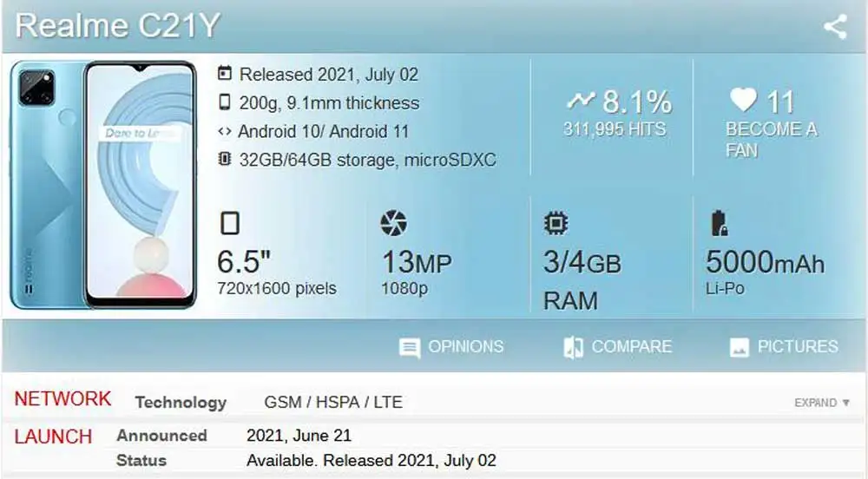Viewport: 868px width, 479px height.
Task: Click the code brackets icon beside Android 10
Action: click(224, 131)
